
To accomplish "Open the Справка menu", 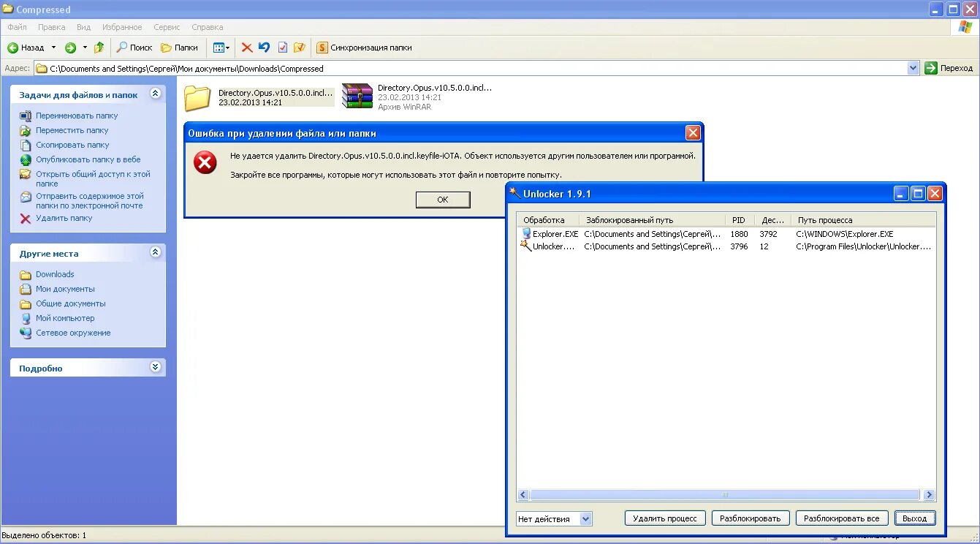I will (x=208, y=27).
